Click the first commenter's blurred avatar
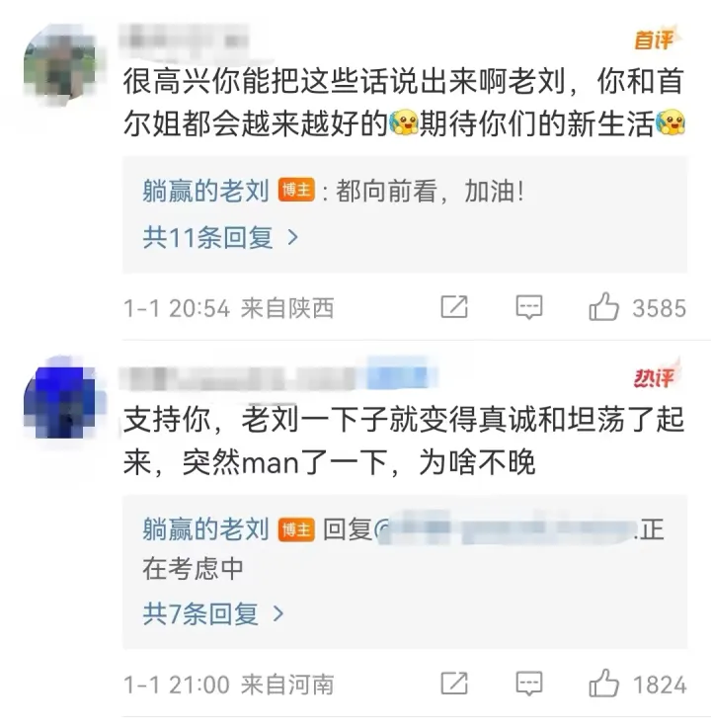 pos(59,64)
